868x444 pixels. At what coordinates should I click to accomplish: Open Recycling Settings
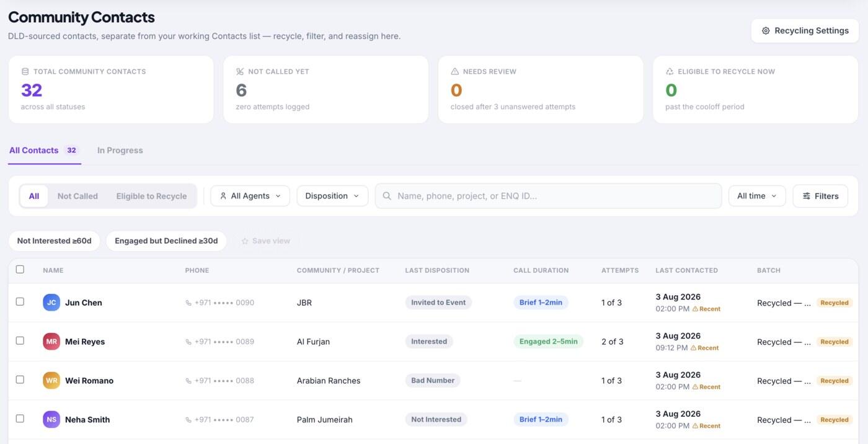pyautogui.click(x=805, y=30)
